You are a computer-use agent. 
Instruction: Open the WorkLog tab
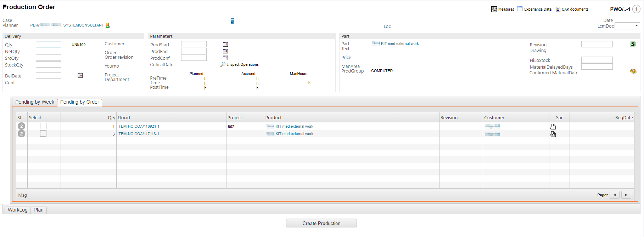tap(18, 210)
